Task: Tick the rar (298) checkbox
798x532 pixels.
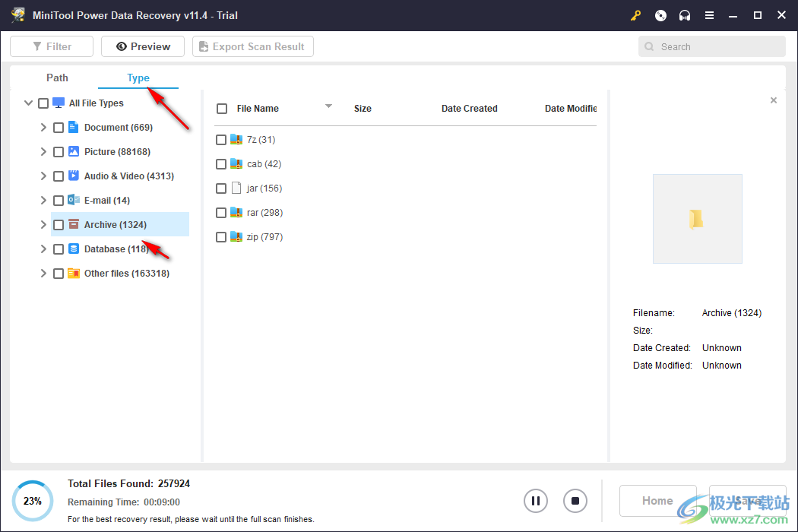Action: click(x=221, y=213)
